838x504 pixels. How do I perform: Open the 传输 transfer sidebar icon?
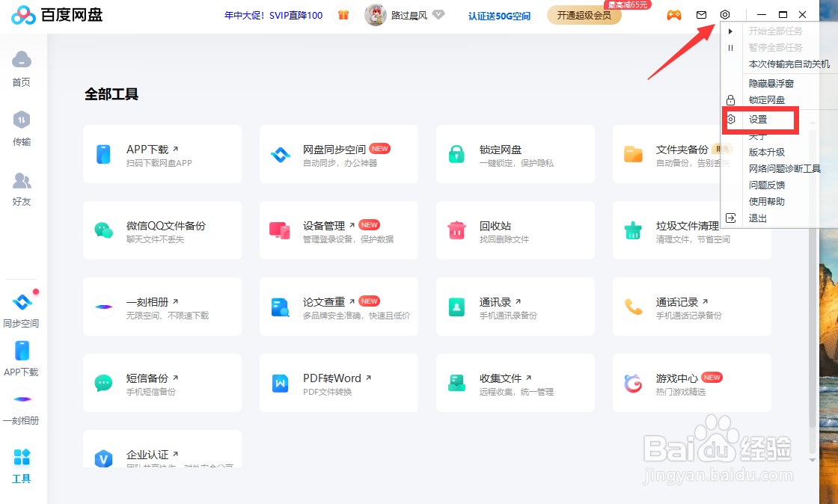point(22,128)
